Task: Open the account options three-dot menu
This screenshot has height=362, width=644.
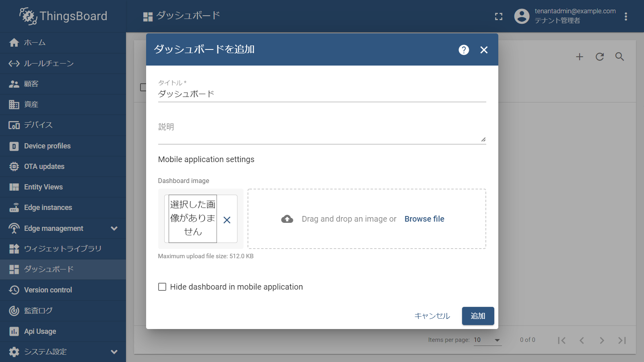Action: [x=626, y=16]
